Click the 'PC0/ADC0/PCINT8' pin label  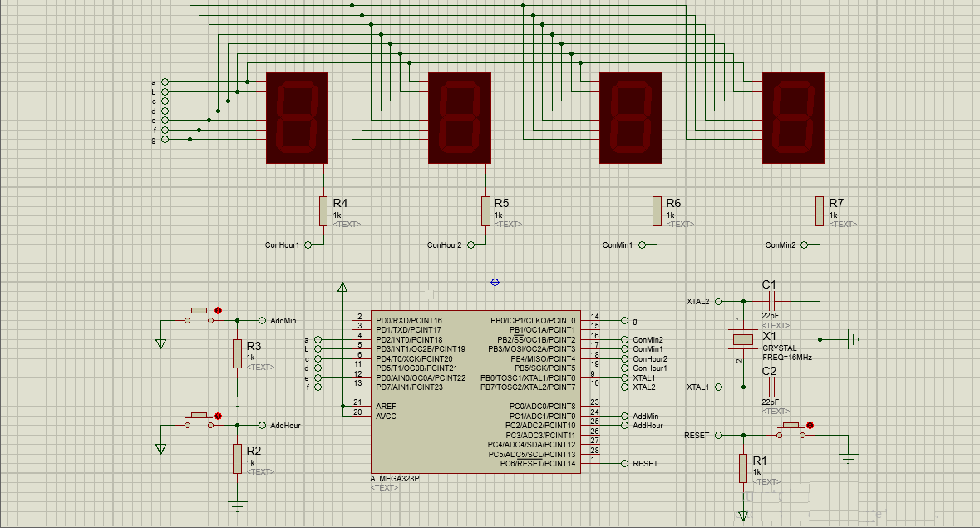(x=542, y=406)
